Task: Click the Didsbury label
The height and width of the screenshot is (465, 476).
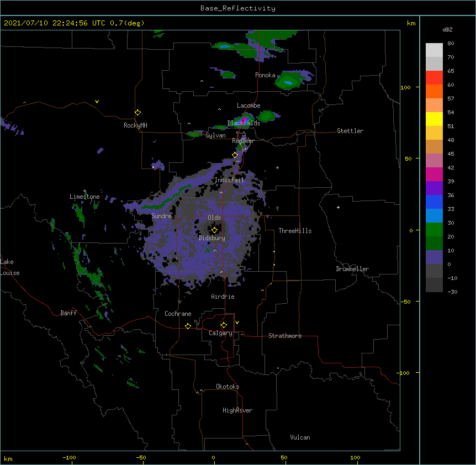Action: click(212, 238)
